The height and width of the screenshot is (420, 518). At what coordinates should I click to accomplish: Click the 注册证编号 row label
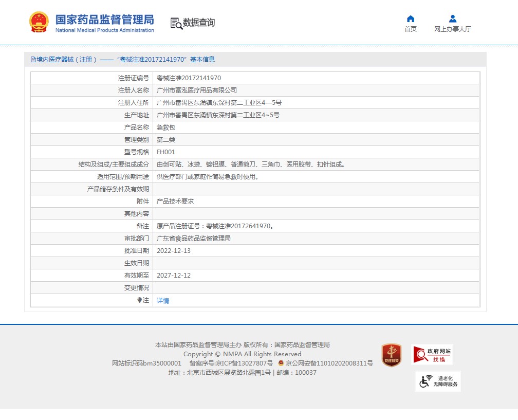point(134,78)
